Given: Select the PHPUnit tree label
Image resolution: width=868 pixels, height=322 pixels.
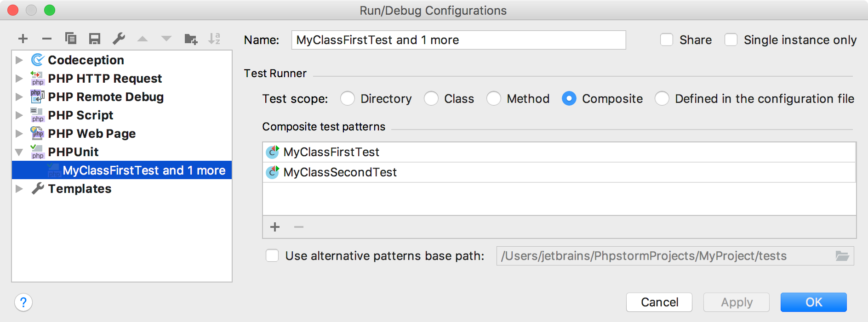Looking at the screenshot, I should (x=73, y=152).
